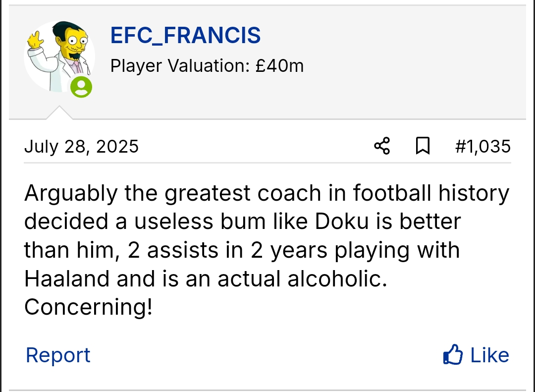Click the £40m valuation amount
This screenshot has width=535, height=392.
pos(279,65)
